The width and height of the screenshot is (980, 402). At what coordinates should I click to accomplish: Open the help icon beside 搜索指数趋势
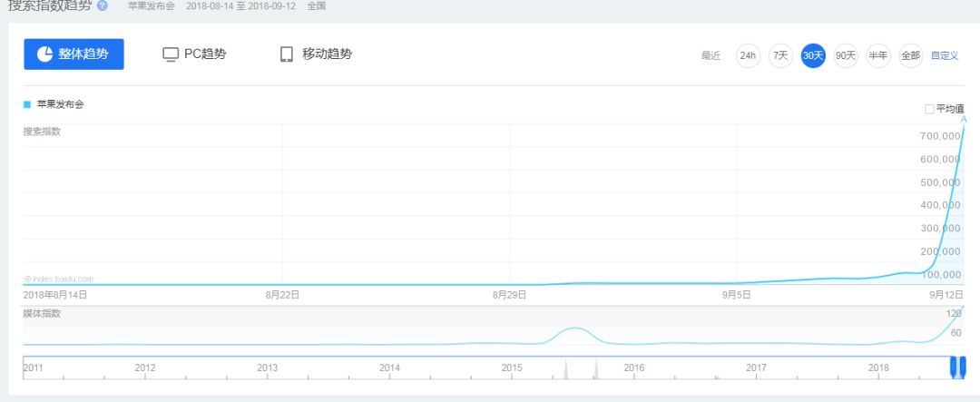[x=103, y=5]
